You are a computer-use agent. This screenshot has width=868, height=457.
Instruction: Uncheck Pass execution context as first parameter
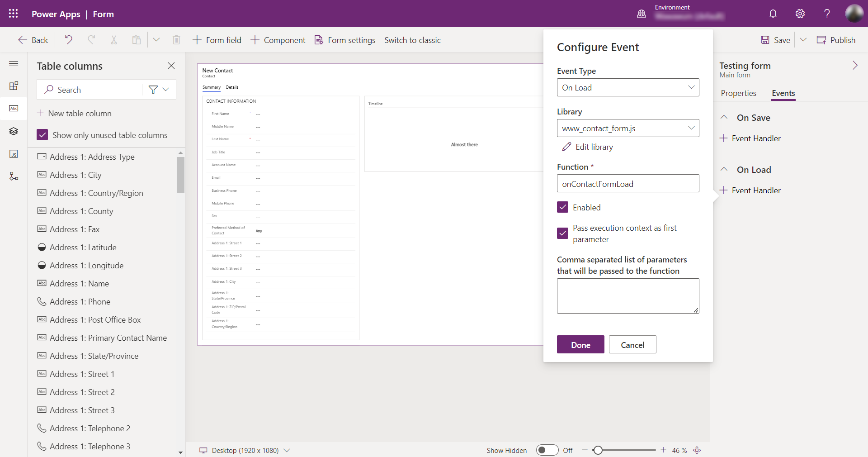562,233
